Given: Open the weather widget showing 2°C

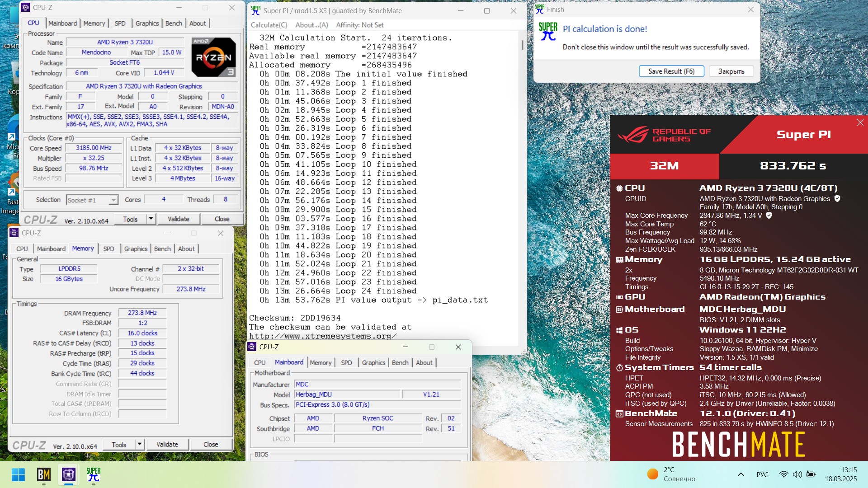Looking at the screenshot, I should (671, 474).
